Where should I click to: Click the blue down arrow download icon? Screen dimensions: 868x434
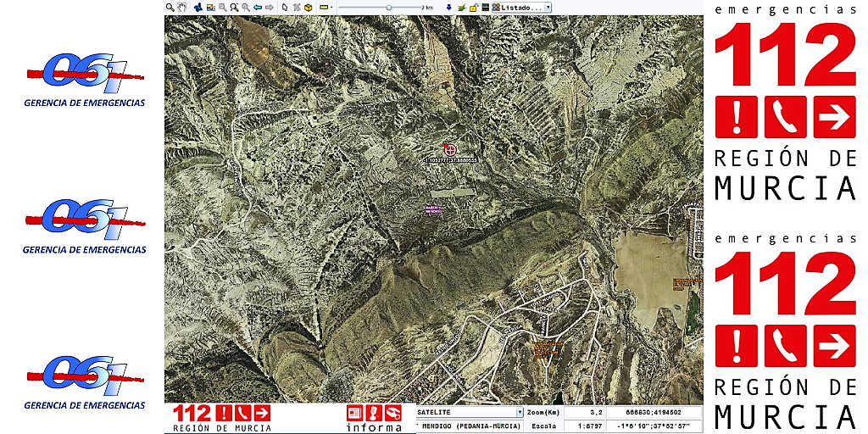(x=449, y=7)
